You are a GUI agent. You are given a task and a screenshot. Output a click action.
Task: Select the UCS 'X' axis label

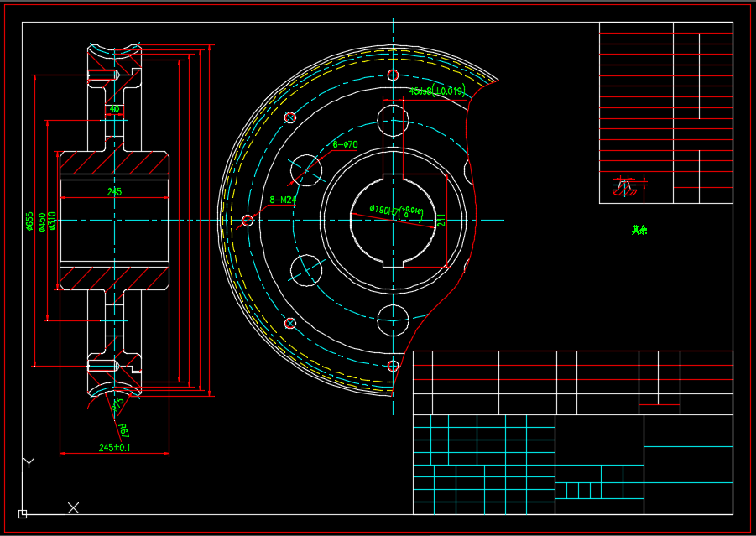point(73,507)
